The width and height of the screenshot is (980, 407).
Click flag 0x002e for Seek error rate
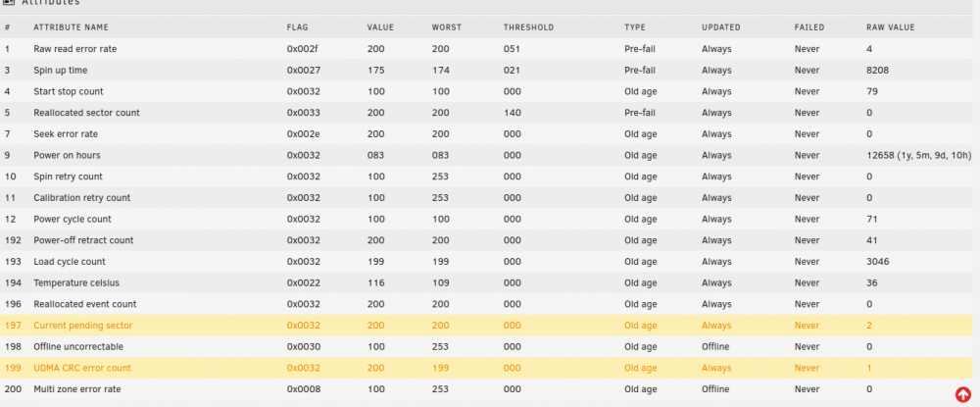click(x=304, y=133)
